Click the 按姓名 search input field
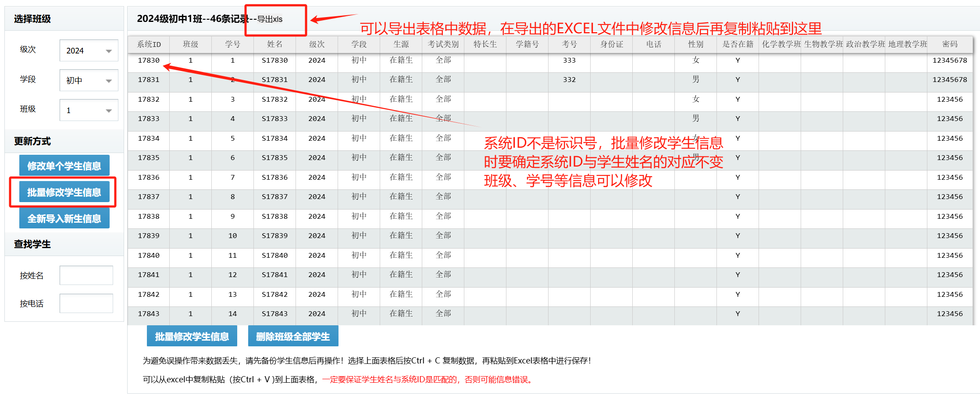The height and width of the screenshot is (395, 980). click(x=86, y=275)
